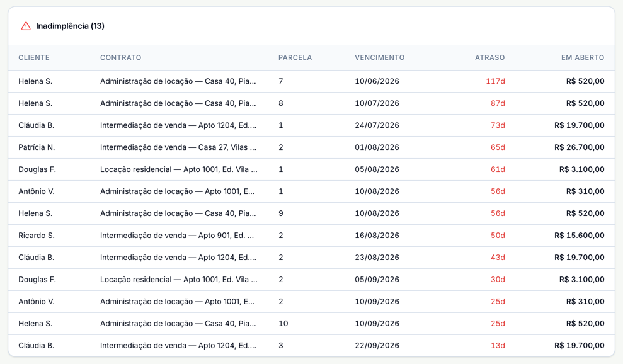This screenshot has height=364, width=623.
Task: Click R$ 310,00 in the 10/09/2026 row
Action: pos(585,302)
